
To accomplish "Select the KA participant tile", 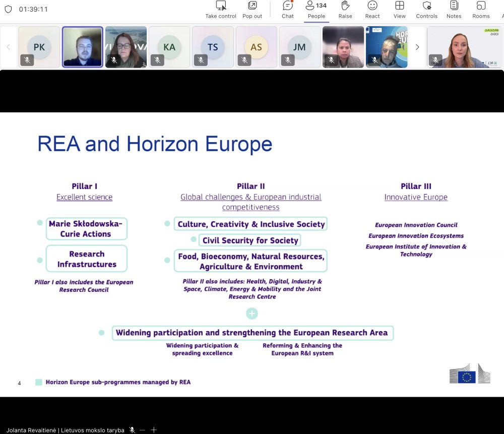I will (x=169, y=46).
